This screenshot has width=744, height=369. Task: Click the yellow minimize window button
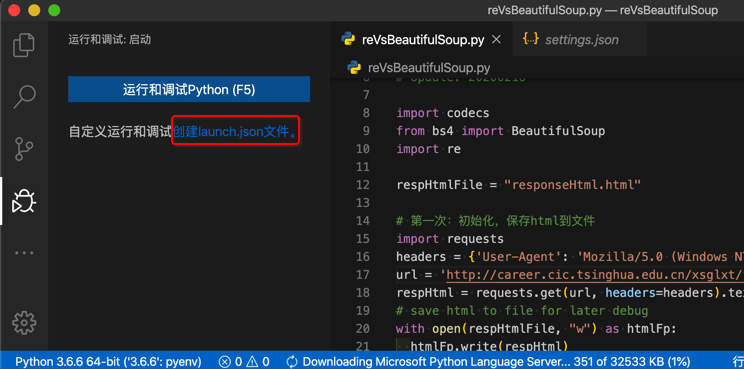tap(34, 10)
